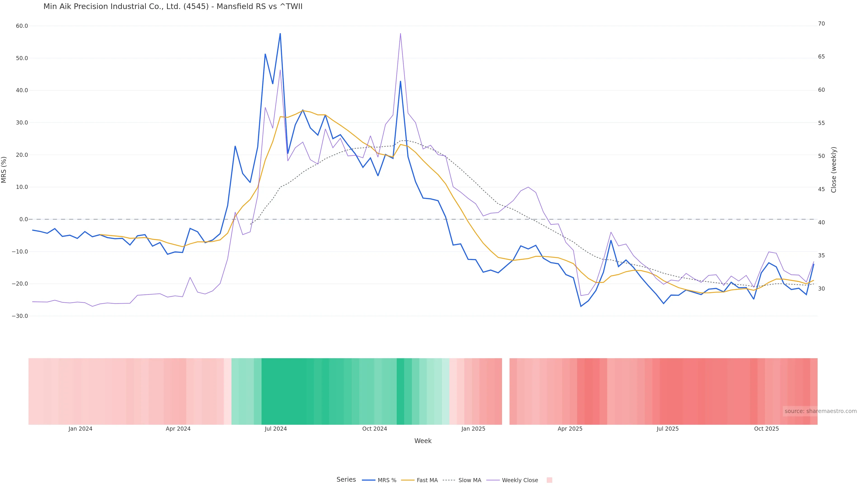Toggle the MRS % legend series
868x488 pixels.
[x=387, y=480]
